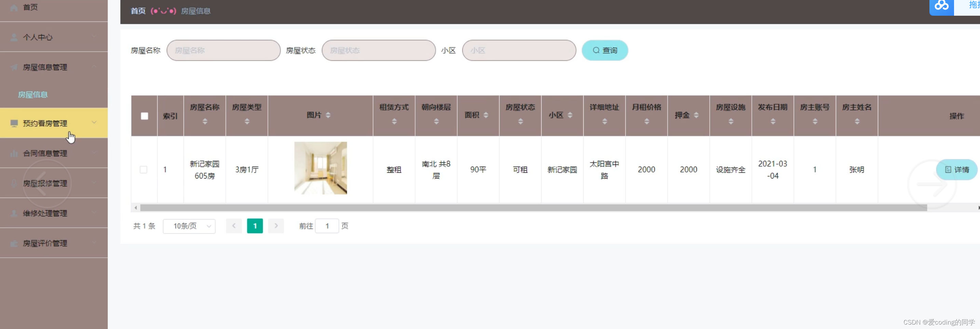Sort by 小区 column arrows
This screenshot has width=980, height=329.
(570, 115)
